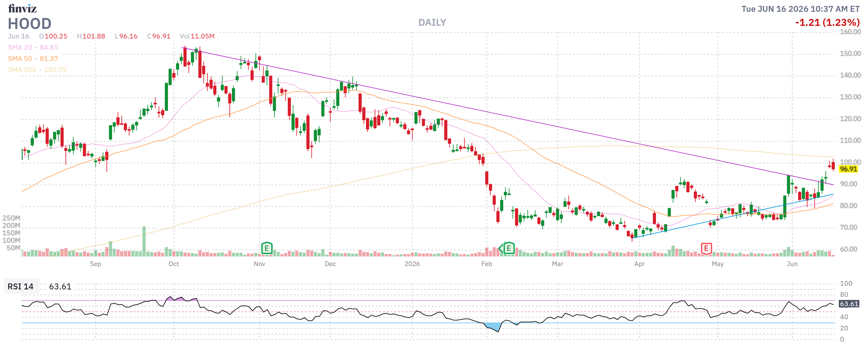Click the 150M volume axis label
The height and width of the screenshot is (349, 868).
[x=11, y=233]
